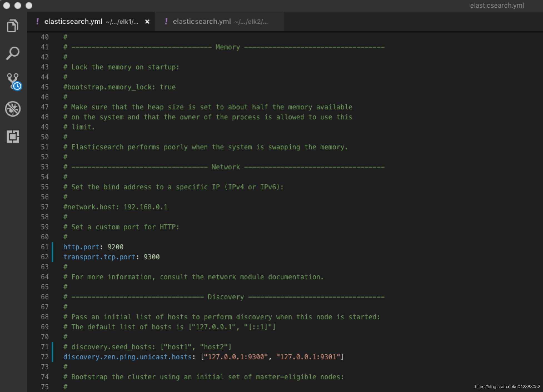
Task: Click the green zoom window dot
Action: [x=29, y=6]
